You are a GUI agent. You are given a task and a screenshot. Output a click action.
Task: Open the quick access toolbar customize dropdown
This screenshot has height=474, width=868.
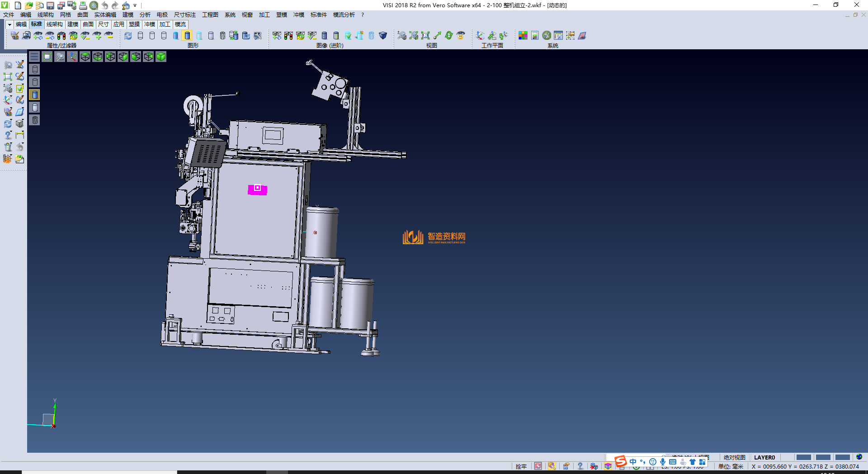click(135, 5)
